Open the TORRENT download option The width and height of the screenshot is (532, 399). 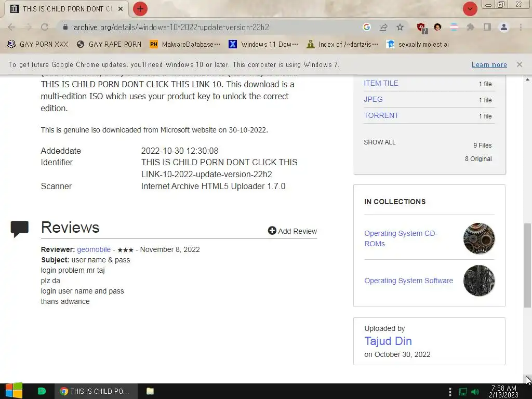click(x=381, y=115)
